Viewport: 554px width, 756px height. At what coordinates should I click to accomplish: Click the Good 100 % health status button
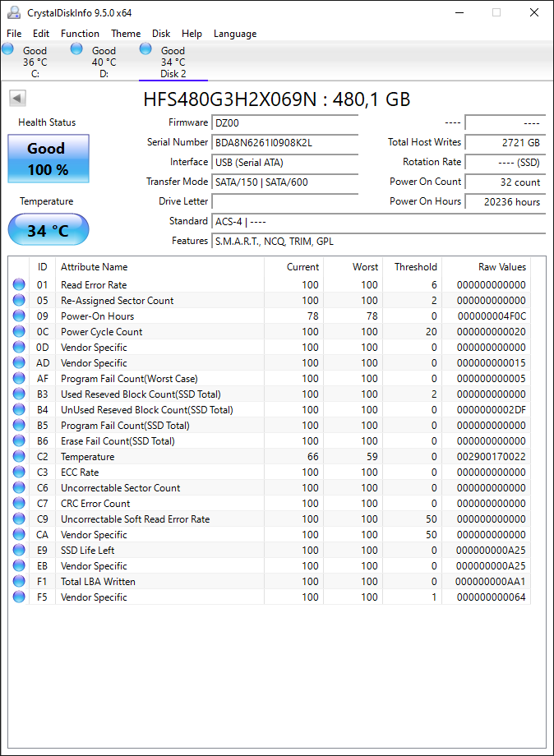[x=48, y=159]
